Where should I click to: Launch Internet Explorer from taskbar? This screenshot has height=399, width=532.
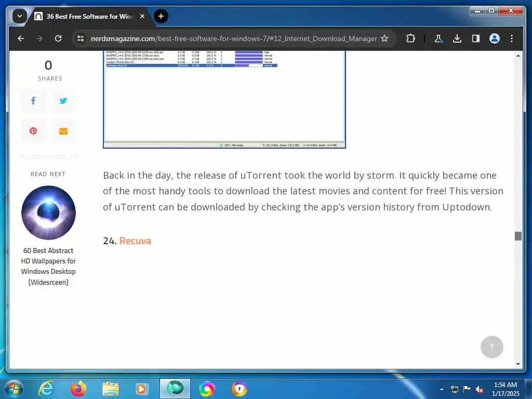[x=46, y=389]
